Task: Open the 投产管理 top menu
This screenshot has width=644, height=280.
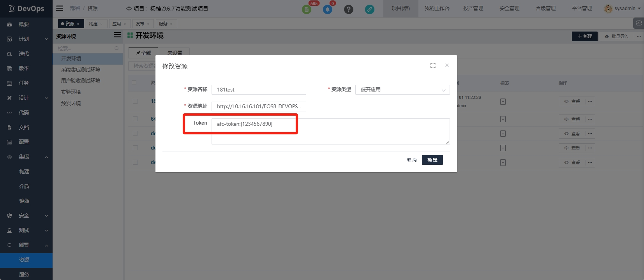Action: pos(473,8)
